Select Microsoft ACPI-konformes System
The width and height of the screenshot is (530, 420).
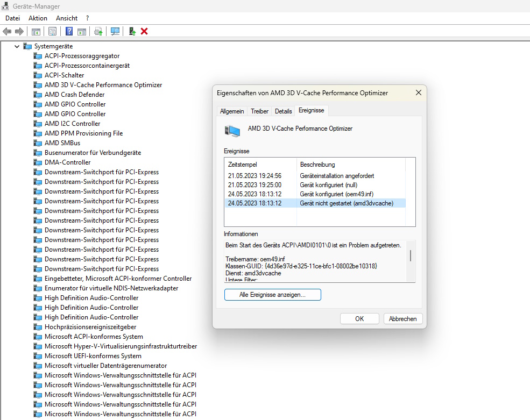click(94, 337)
